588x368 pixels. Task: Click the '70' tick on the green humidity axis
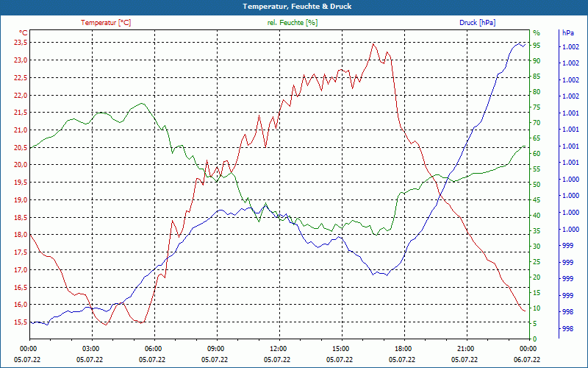(x=537, y=123)
